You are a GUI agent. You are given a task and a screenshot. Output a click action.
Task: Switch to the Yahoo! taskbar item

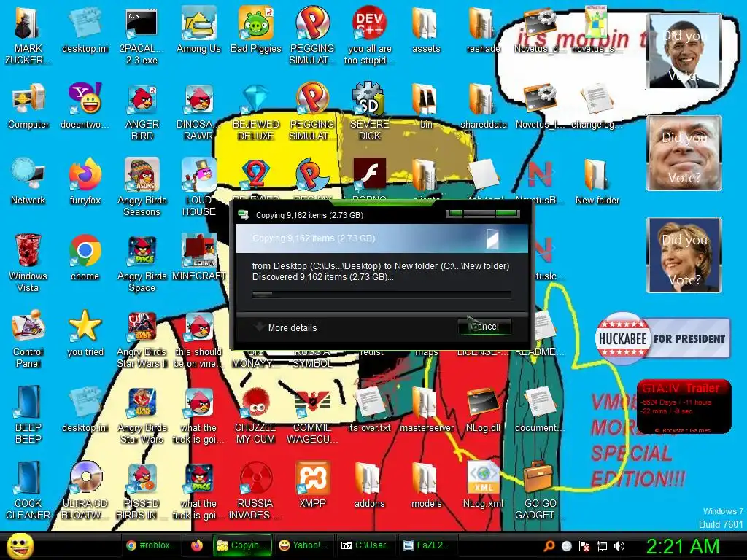coord(304,545)
